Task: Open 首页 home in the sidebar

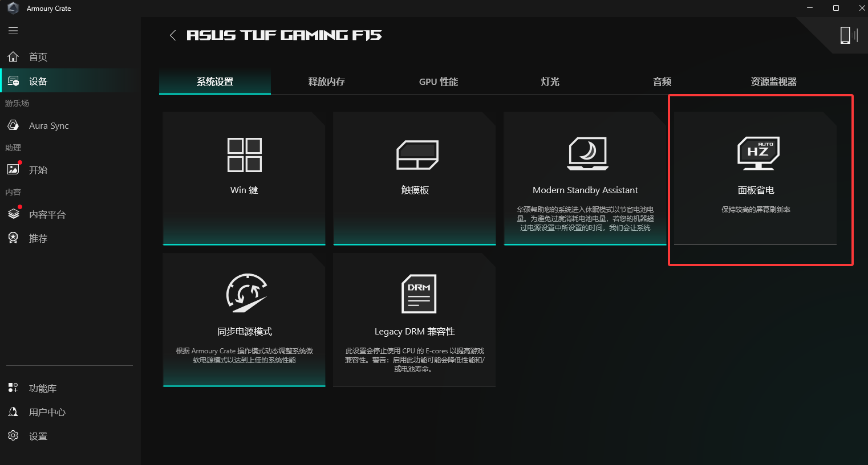Action: 38,57
